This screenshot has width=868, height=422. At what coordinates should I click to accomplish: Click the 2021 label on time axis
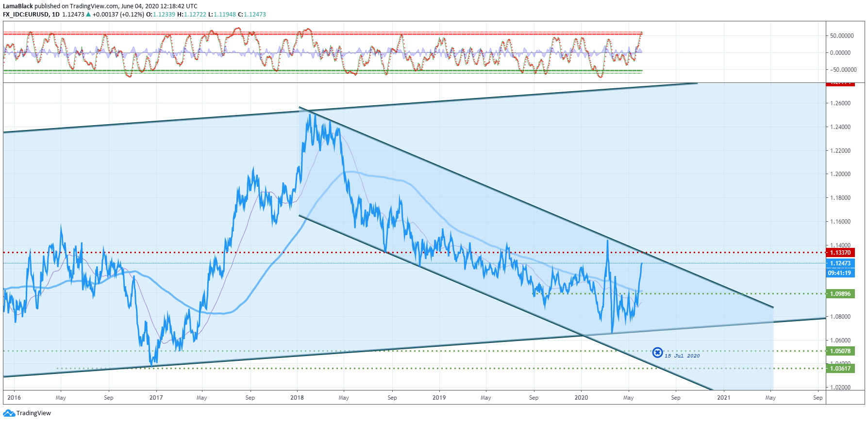[x=724, y=398]
